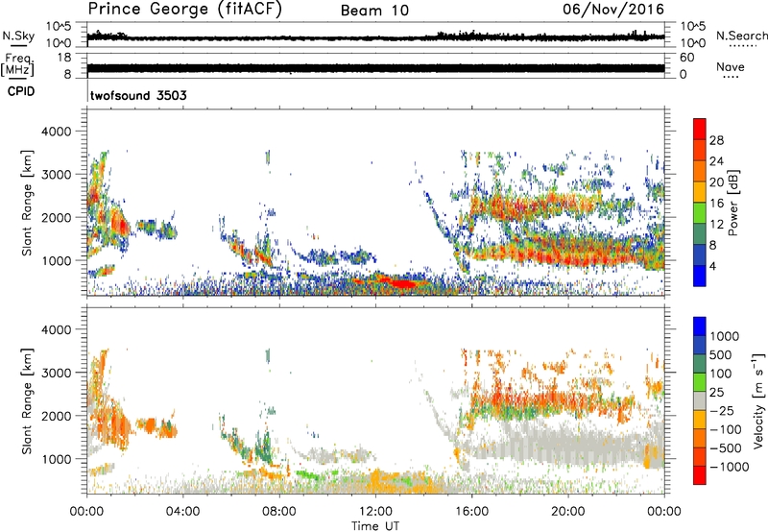Click the 'Time UT' axis label
Screen dimensions: 768x532
(375, 526)
